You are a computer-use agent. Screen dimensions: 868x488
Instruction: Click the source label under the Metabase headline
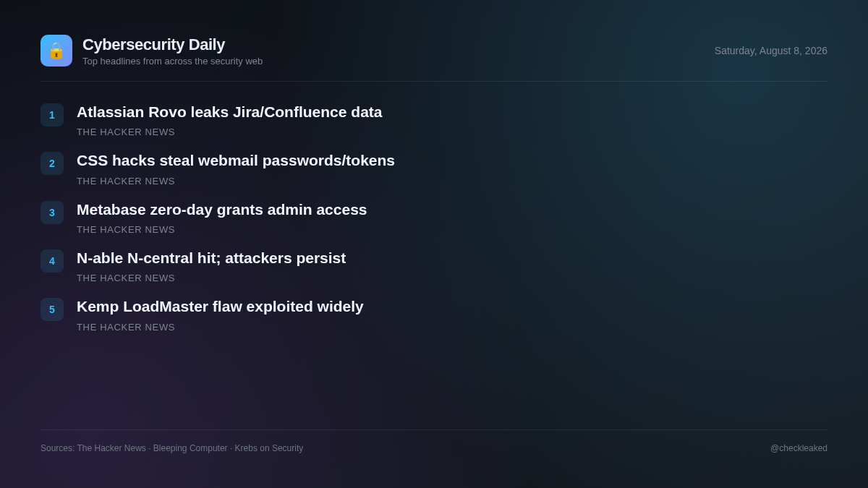coord(126,230)
